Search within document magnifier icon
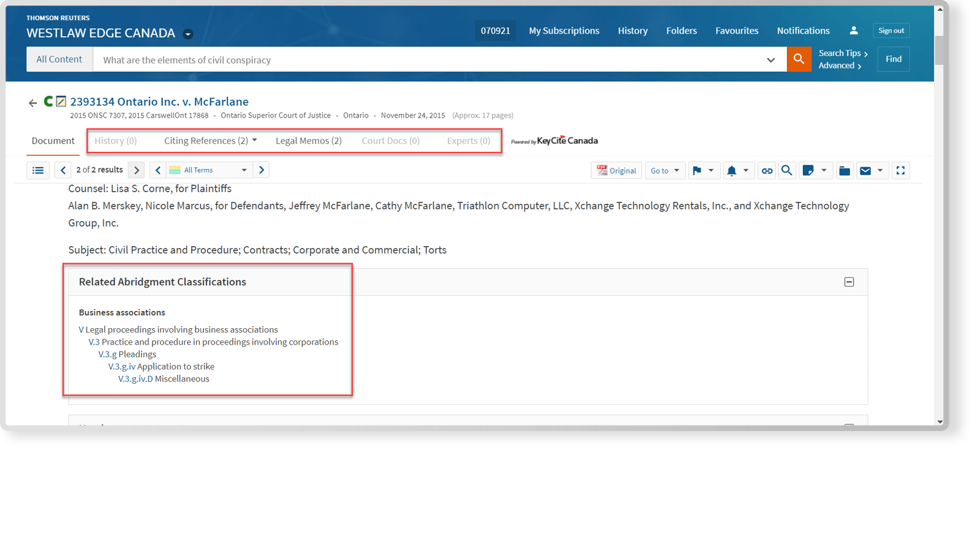The image size is (980, 551). pos(787,171)
